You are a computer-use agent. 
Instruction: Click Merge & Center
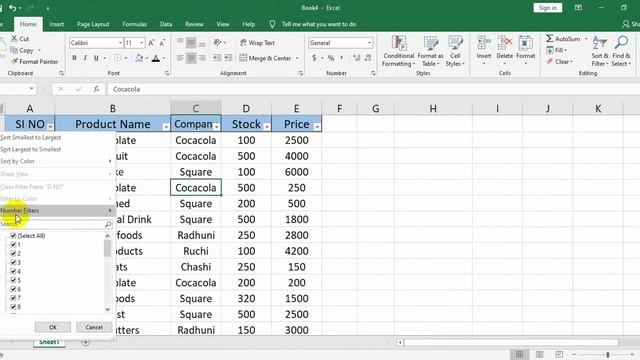tap(265, 58)
